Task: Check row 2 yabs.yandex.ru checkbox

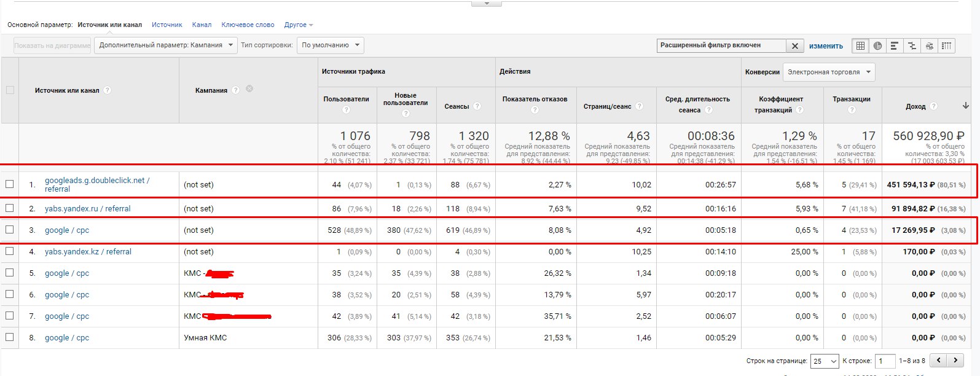Action: 10,208
